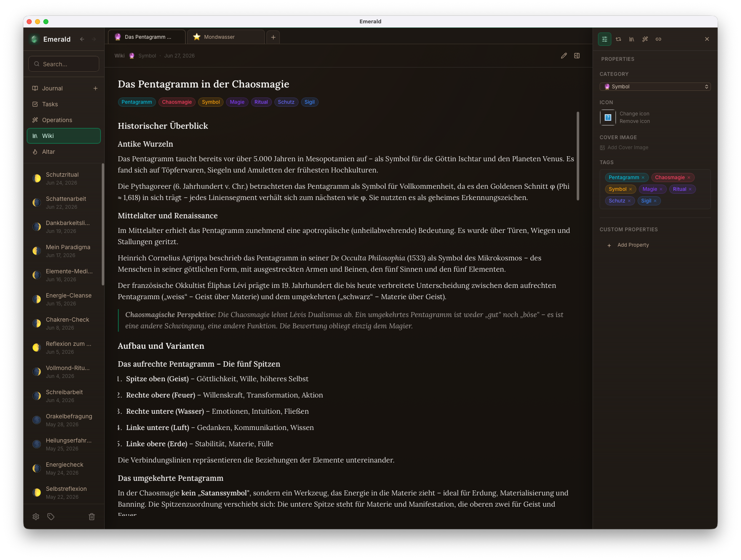741x560 pixels.
Task: Select Wiki in the sidebar
Action: tap(64, 136)
